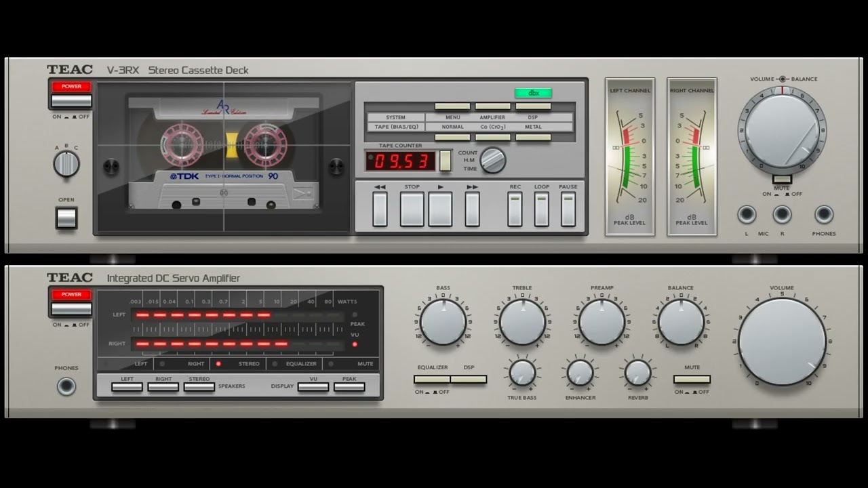This screenshot has width=868, height=488.
Task: Adjust the REVERB knob
Action: coord(637,373)
